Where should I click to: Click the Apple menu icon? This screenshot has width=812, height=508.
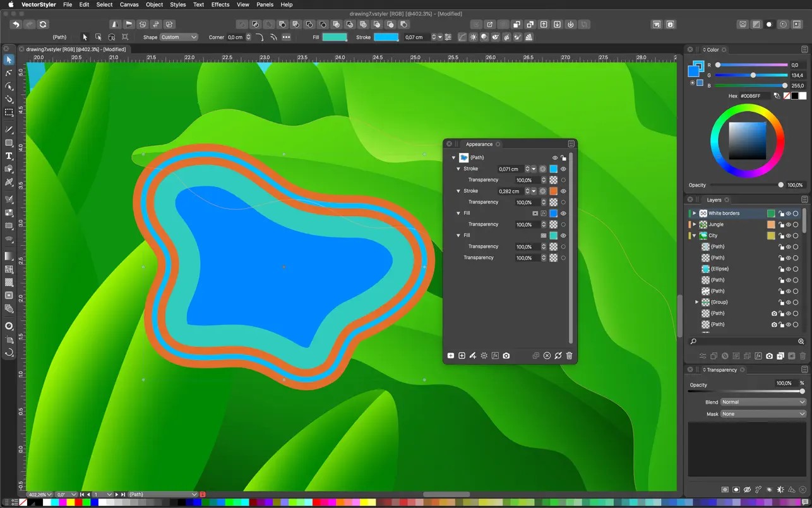(10, 4)
